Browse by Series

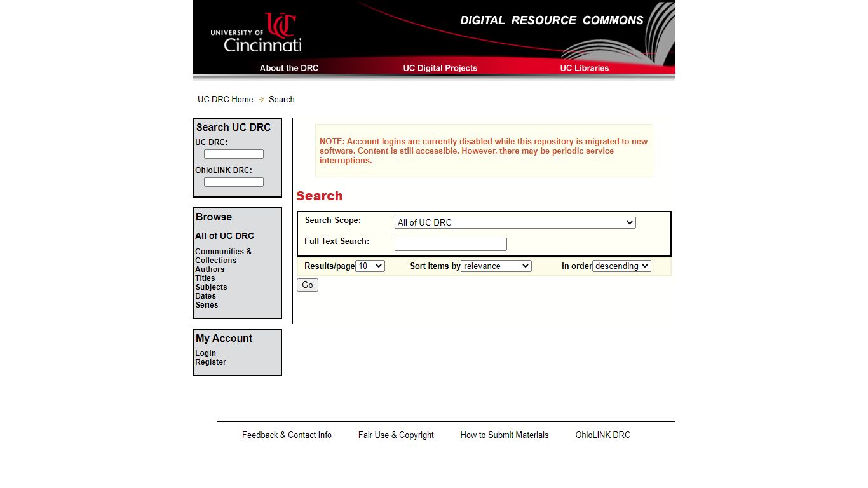(207, 305)
